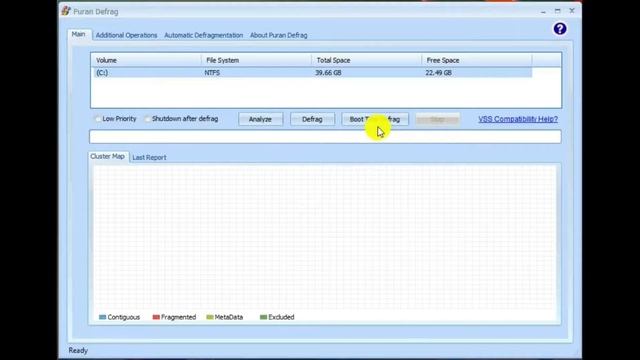This screenshot has width=640, height=360.
Task: Click the Fragmented red legend swatch
Action: pyautogui.click(x=156, y=317)
